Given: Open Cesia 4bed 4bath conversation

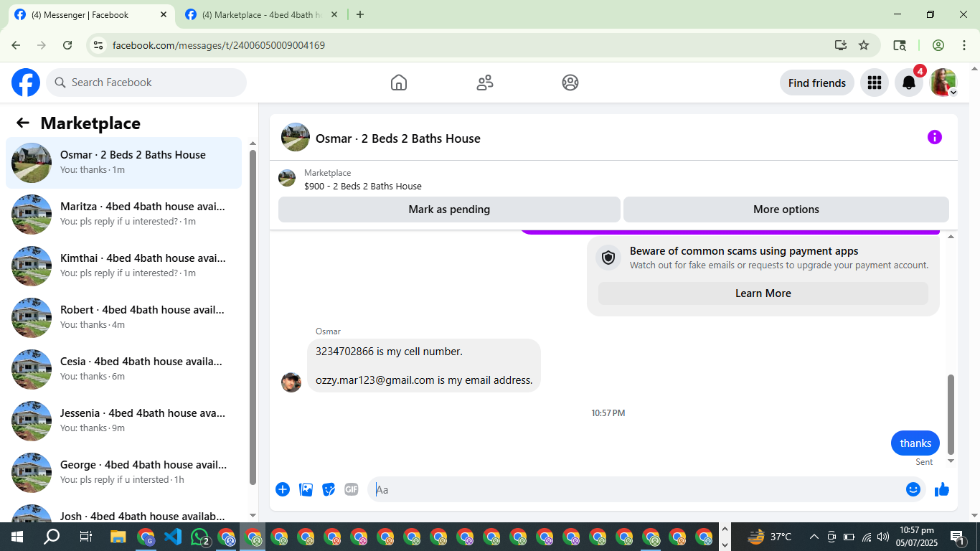Looking at the screenshot, I should pyautogui.click(x=123, y=369).
